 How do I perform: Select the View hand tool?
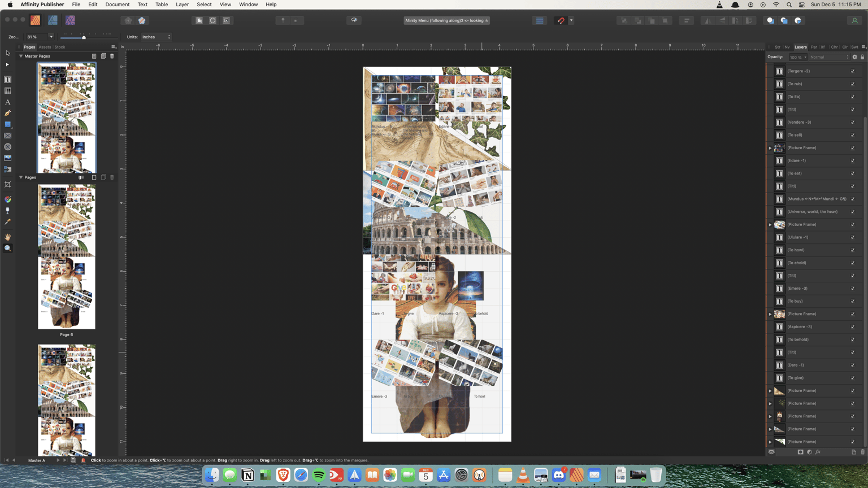[x=8, y=237]
